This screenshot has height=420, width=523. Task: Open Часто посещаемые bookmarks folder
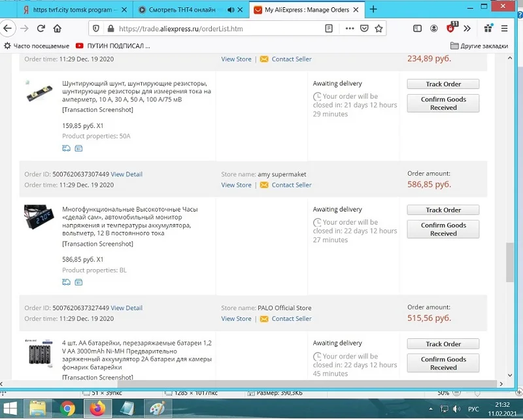point(37,46)
